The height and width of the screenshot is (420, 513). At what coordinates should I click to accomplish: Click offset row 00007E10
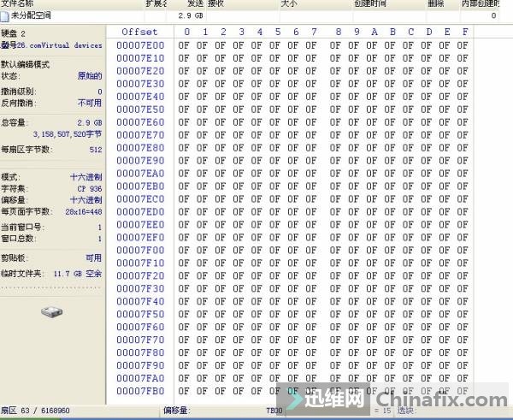140,58
